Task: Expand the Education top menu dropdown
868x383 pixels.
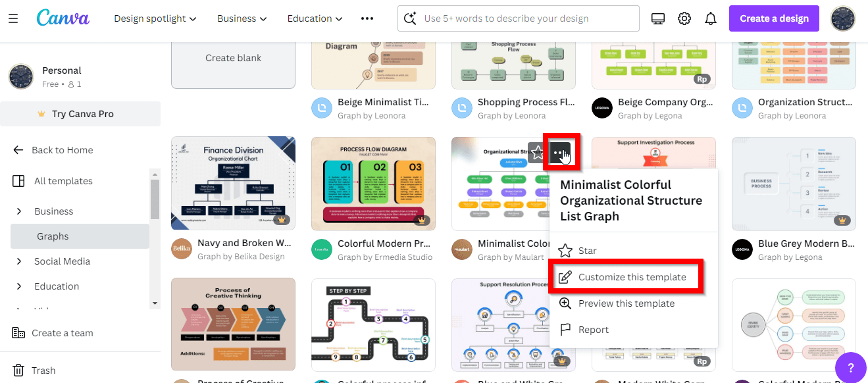Action: click(315, 18)
